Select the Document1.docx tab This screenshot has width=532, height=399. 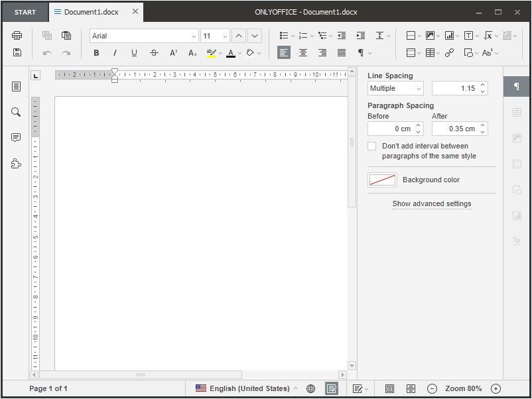(92, 12)
